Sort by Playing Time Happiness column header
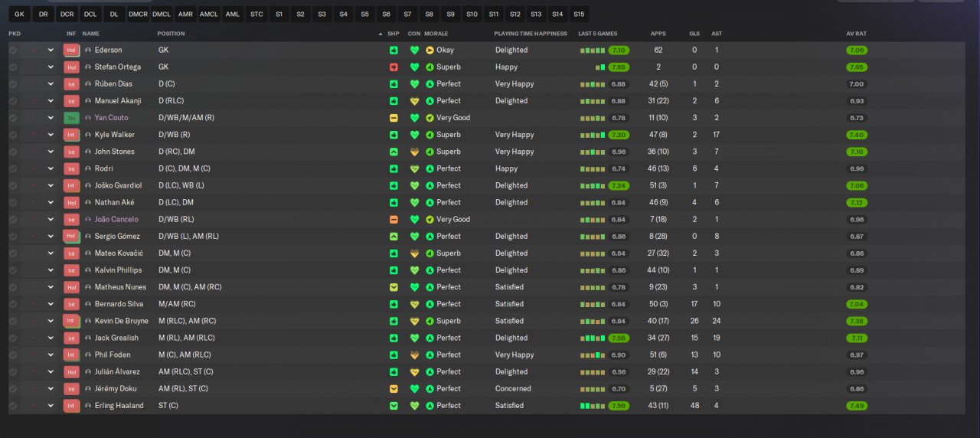The height and width of the screenshot is (438, 980). coord(531,34)
